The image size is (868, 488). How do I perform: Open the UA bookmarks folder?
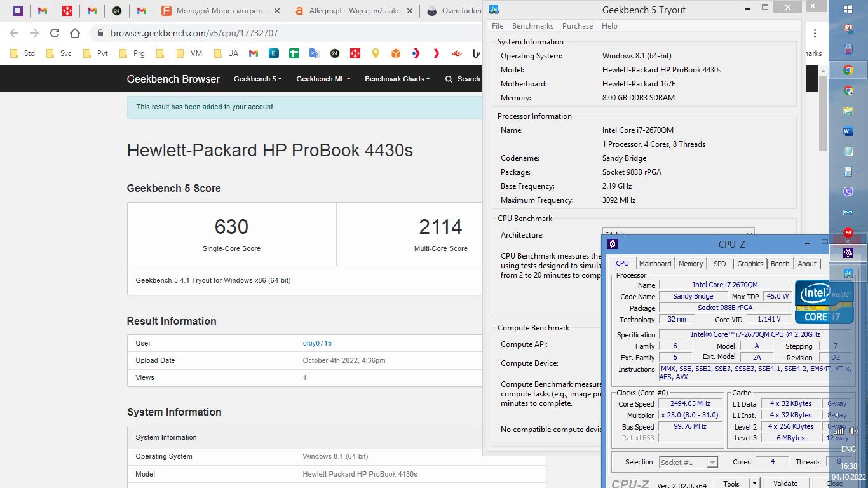226,53
